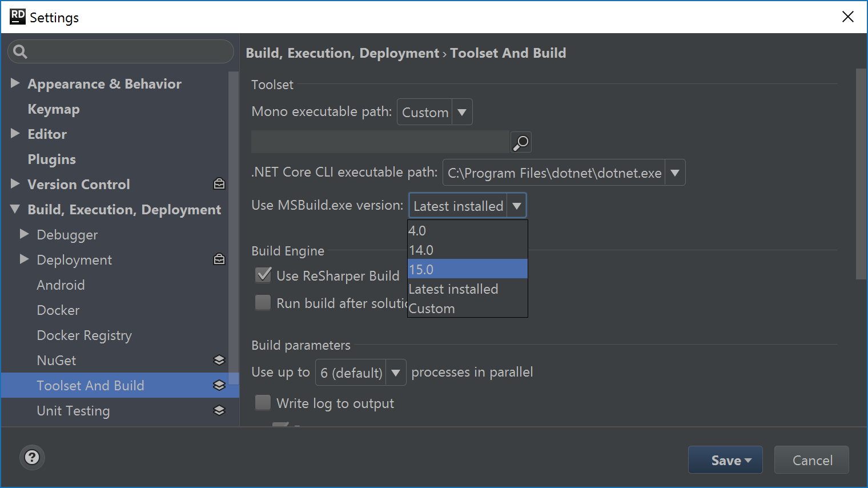Click the layers icon next to Toolset And Build
868x488 pixels.
coord(219,385)
